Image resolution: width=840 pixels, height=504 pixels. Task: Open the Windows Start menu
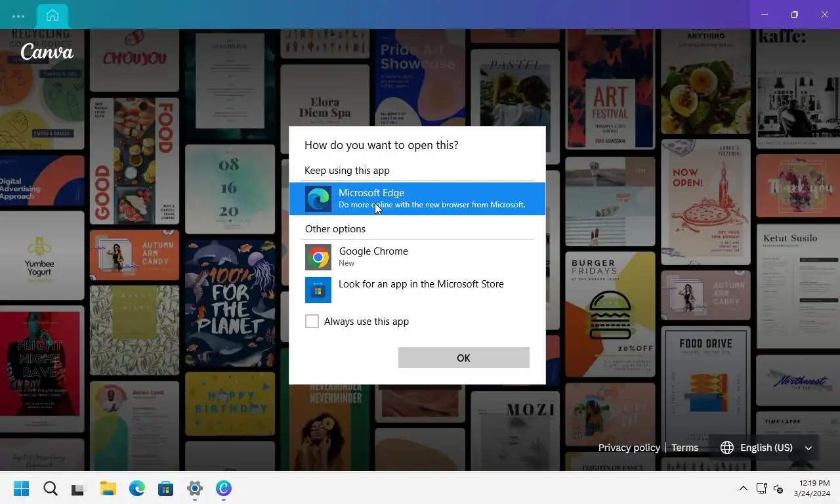[x=21, y=488]
